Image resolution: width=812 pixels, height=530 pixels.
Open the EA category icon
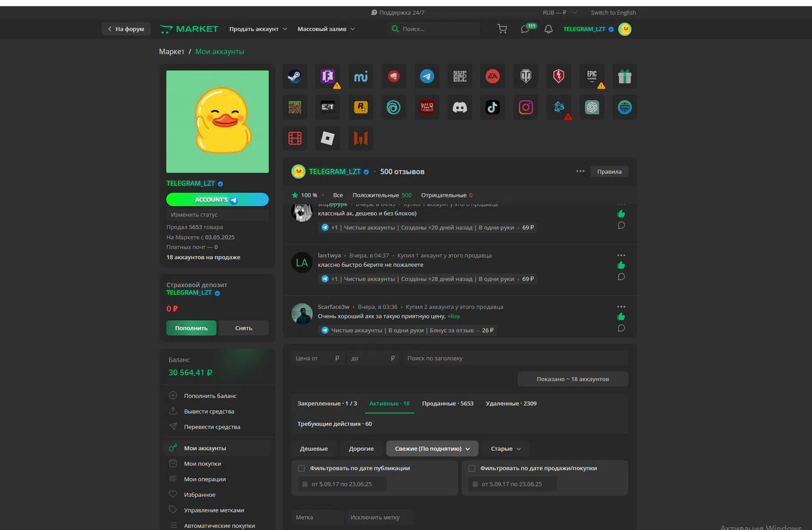tap(493, 76)
